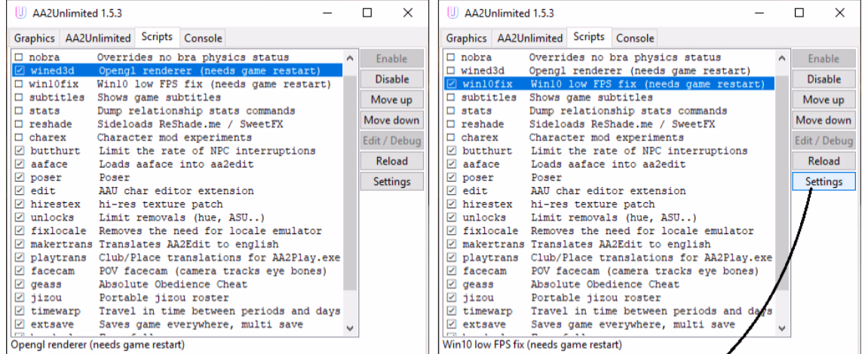The width and height of the screenshot is (868, 354).
Task: Select 'POV facecam' row in left window
Action: tap(177, 271)
